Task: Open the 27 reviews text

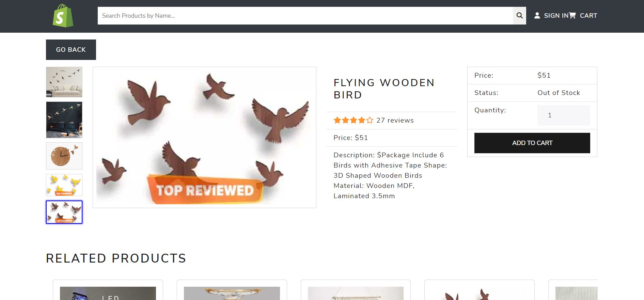Action: click(x=395, y=120)
